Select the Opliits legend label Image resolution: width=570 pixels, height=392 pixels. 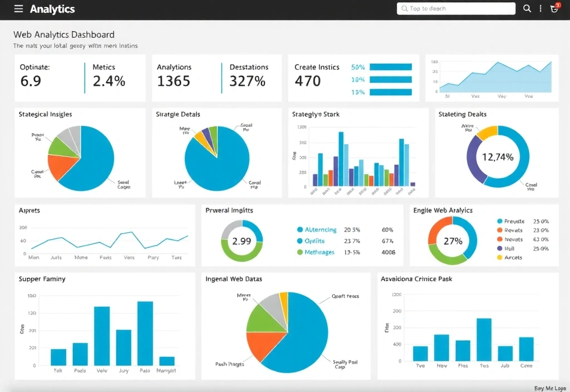(315, 241)
